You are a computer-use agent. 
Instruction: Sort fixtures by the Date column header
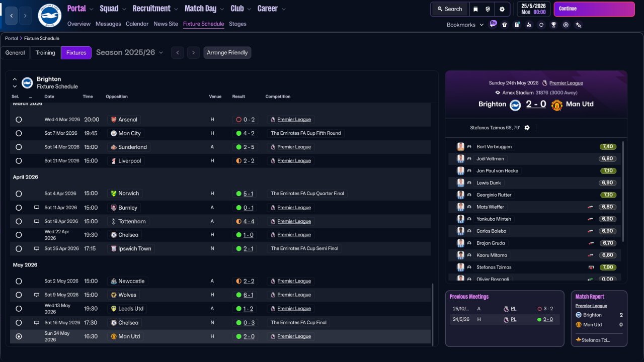click(49, 97)
